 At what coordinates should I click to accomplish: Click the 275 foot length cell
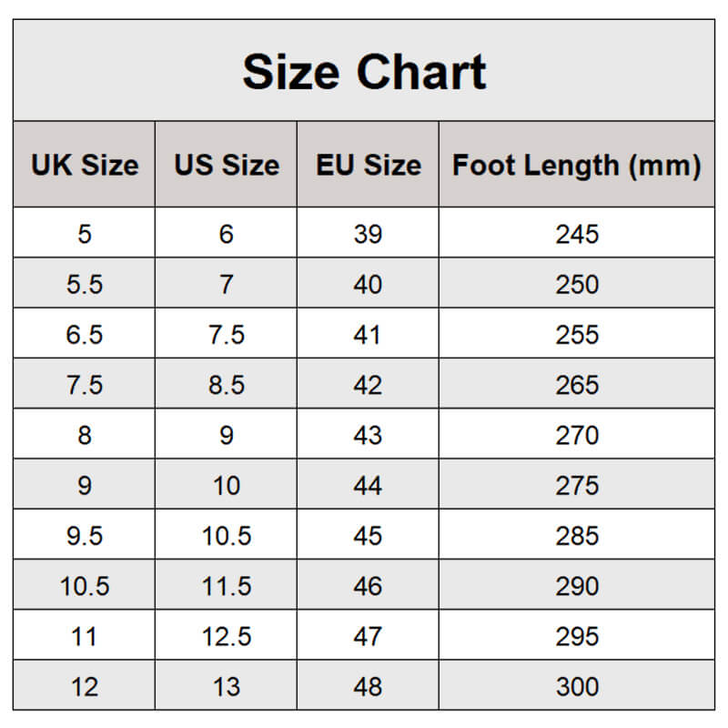tap(577, 485)
